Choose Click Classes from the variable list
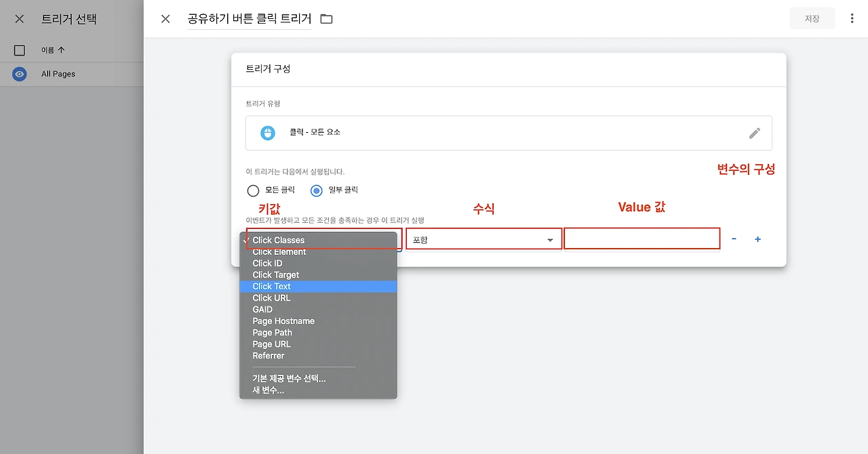 (318, 240)
